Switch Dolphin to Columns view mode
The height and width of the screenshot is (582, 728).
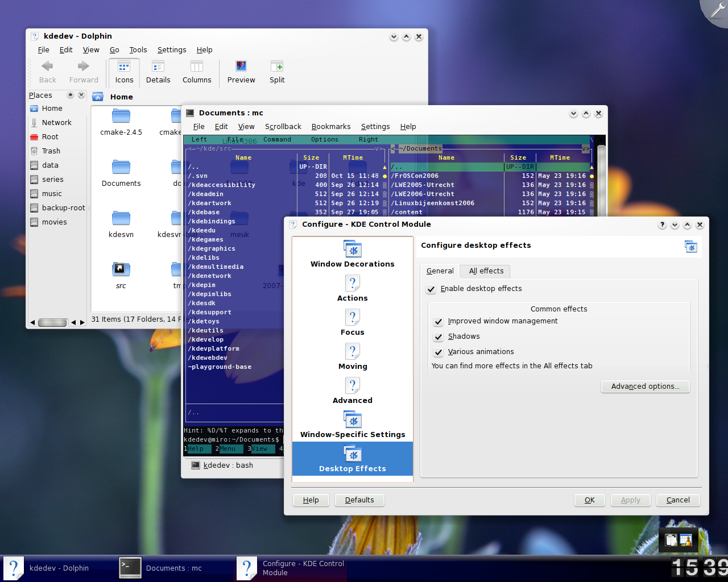pos(197,72)
